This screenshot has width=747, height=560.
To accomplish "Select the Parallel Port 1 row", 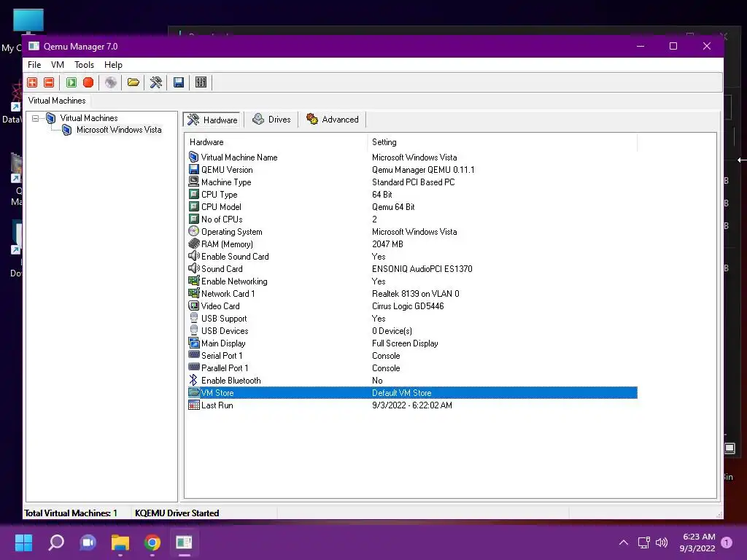I will [x=413, y=367].
